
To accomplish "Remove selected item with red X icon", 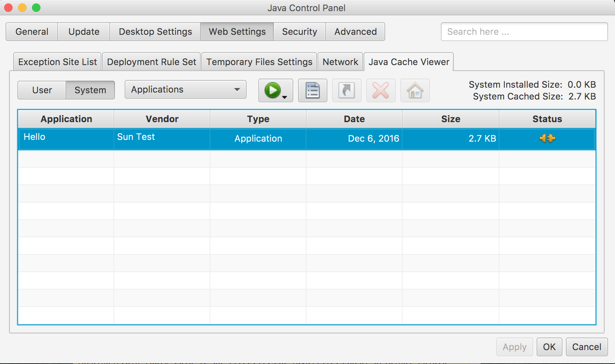I will pyautogui.click(x=381, y=90).
